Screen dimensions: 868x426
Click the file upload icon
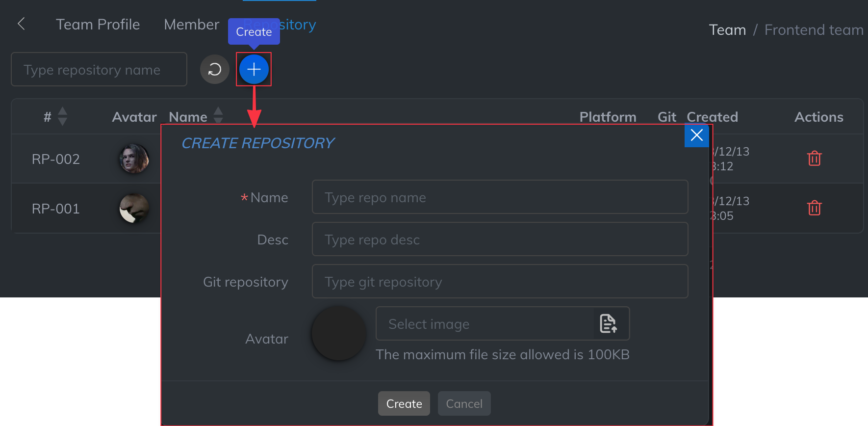coord(608,324)
